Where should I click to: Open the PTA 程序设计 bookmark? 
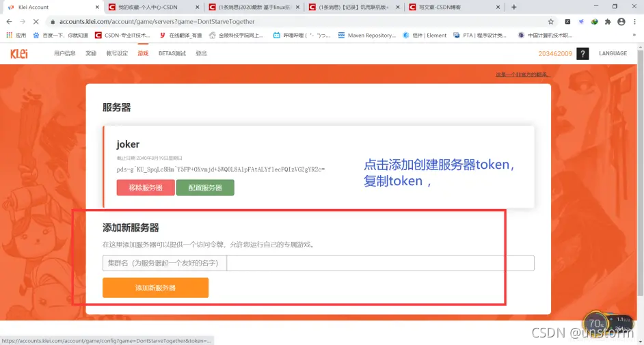(480, 36)
